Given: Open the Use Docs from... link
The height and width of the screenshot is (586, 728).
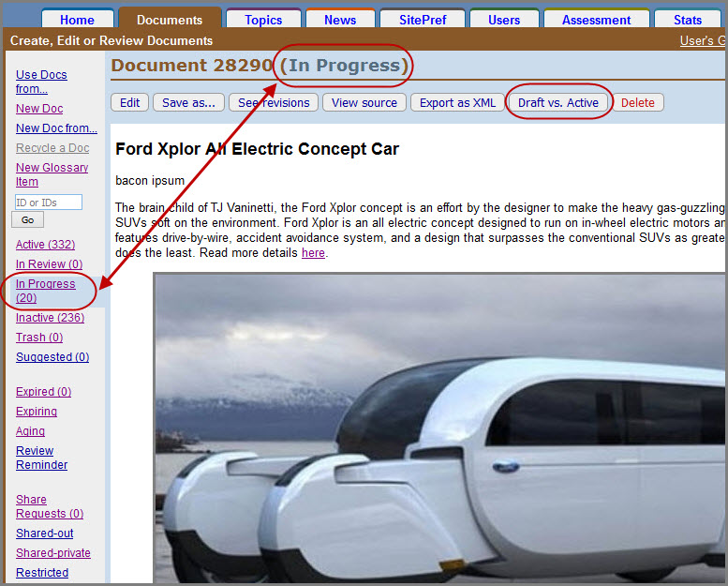Looking at the screenshot, I should (x=41, y=82).
